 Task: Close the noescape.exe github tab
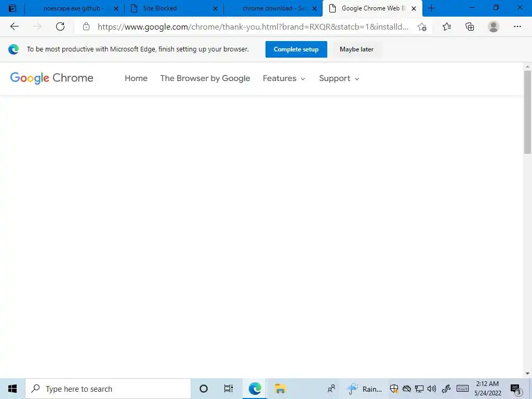(116, 8)
